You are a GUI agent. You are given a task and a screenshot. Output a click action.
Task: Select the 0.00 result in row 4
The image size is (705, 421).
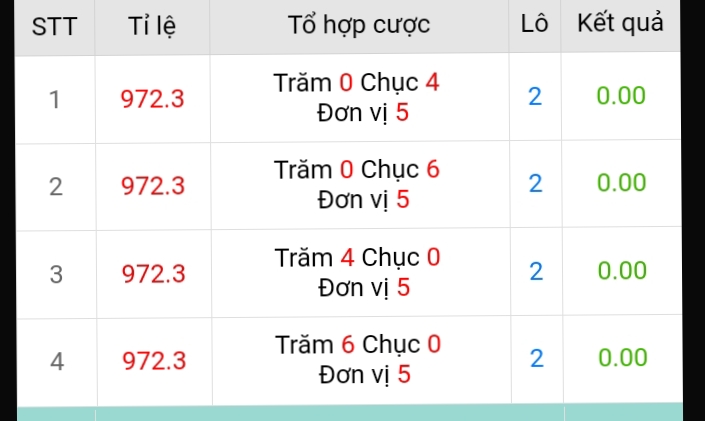623,357
